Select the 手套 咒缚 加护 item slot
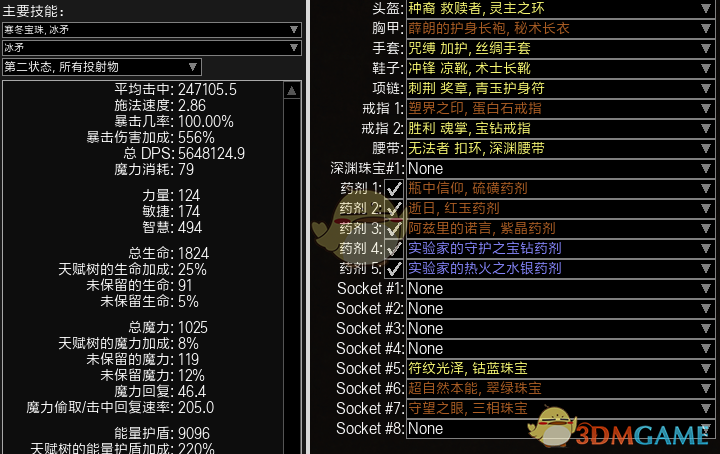The image size is (720, 454). pyautogui.click(x=561, y=48)
